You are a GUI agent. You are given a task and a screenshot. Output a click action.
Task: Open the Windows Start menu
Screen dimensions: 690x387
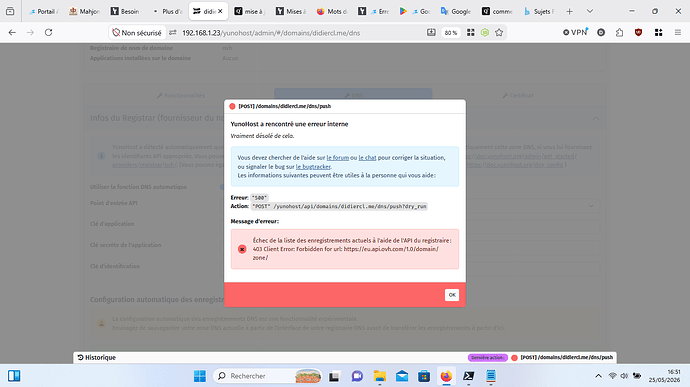tap(199, 376)
